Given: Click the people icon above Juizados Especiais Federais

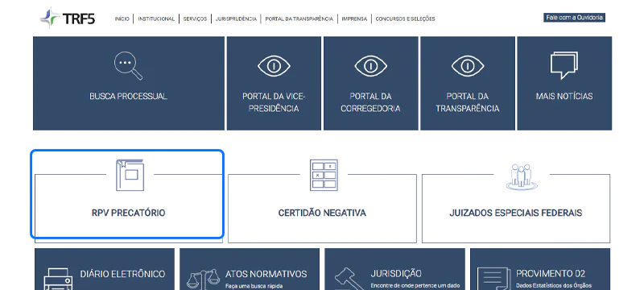Looking at the screenshot, I should [522, 176].
